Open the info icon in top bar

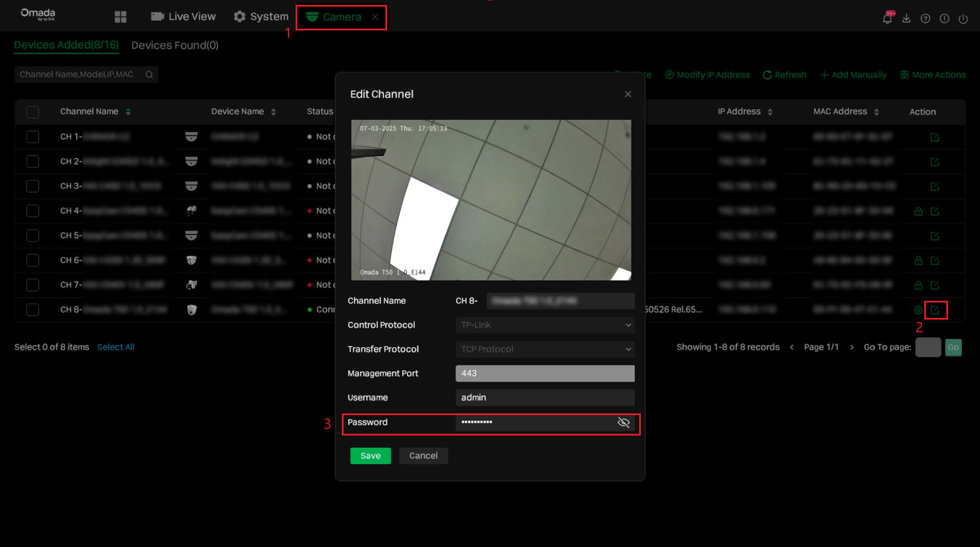click(944, 19)
